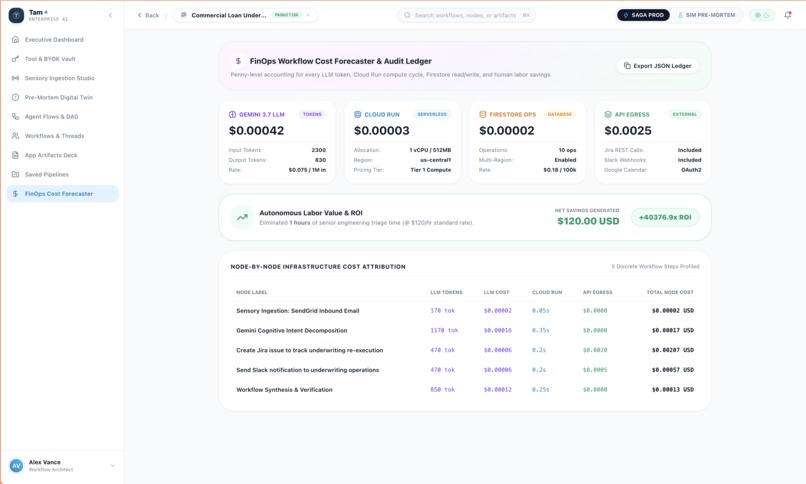Click the $0.00002 Firestore cost
Image resolution: width=806 pixels, height=484 pixels.
[507, 131]
